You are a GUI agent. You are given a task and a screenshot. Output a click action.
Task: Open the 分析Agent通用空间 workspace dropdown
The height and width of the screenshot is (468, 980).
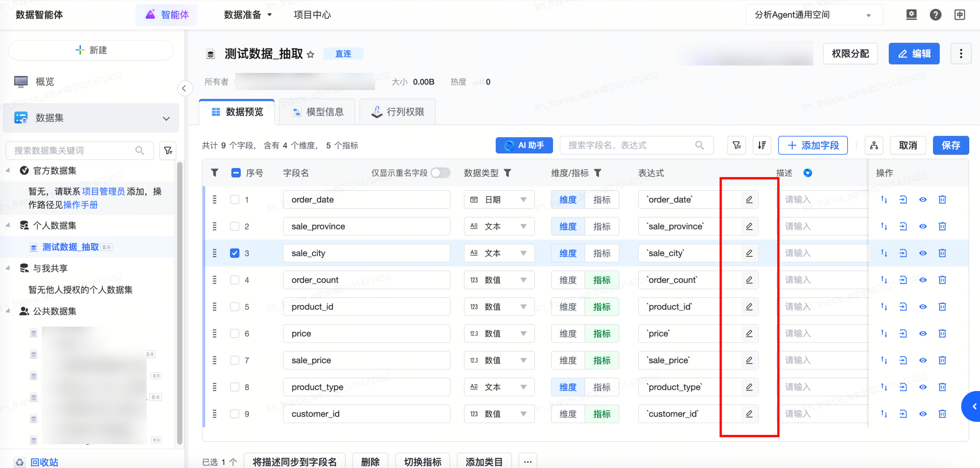[813, 15]
